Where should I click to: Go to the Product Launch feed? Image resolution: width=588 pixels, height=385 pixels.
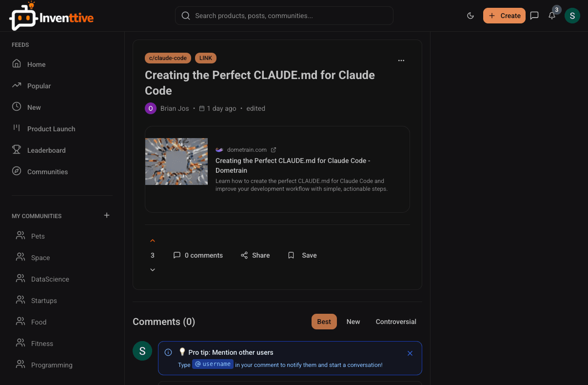pos(51,129)
